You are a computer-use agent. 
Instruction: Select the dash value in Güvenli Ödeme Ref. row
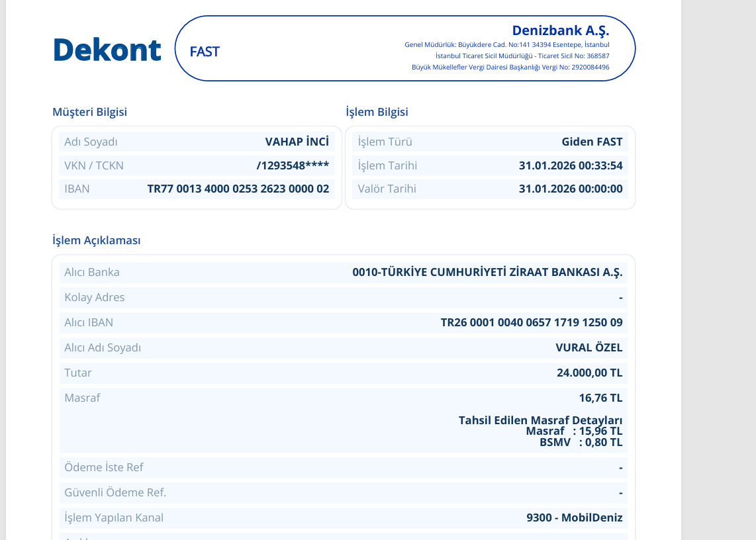(620, 493)
